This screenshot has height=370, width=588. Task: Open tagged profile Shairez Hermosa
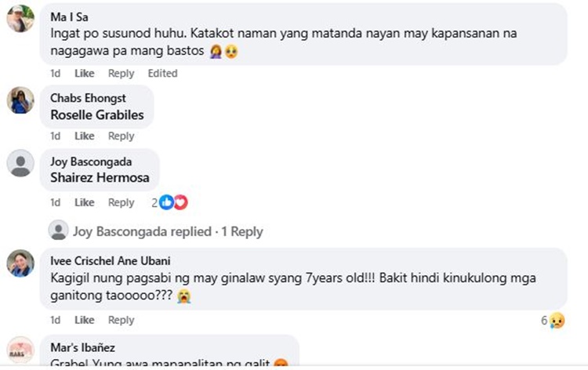coord(100,177)
